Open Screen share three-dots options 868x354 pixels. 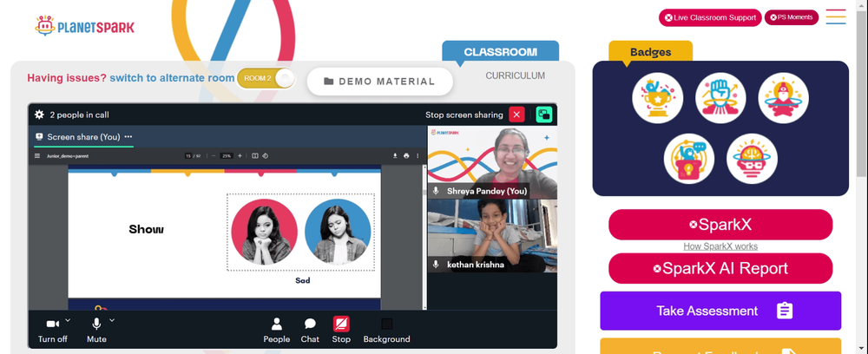(x=128, y=136)
